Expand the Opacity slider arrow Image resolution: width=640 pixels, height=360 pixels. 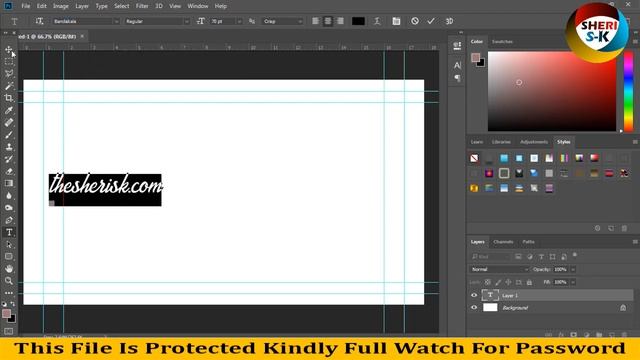pyautogui.click(x=573, y=269)
